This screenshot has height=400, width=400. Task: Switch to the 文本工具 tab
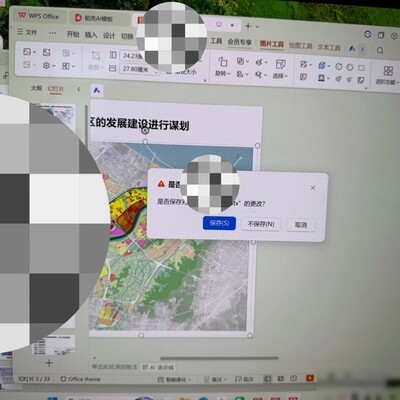(329, 47)
